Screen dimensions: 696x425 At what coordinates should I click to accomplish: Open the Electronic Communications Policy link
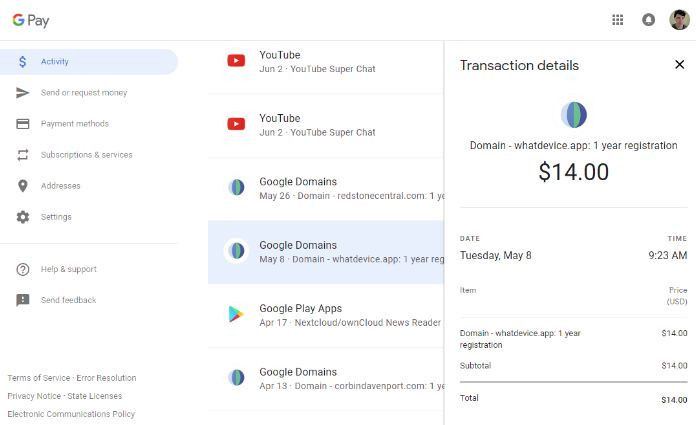click(71, 414)
